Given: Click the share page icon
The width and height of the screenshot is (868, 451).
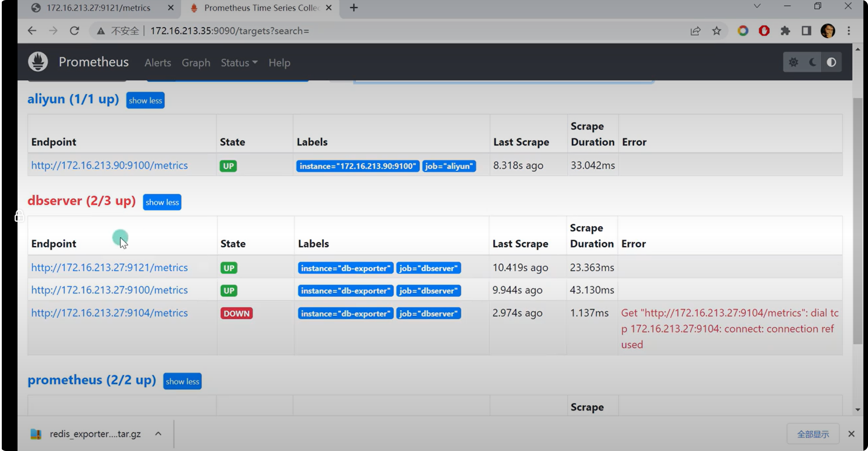Looking at the screenshot, I should 696,31.
